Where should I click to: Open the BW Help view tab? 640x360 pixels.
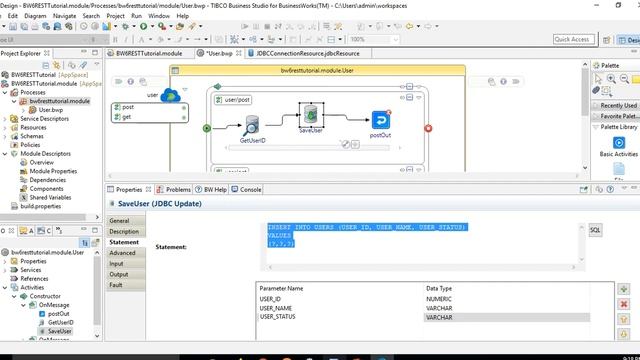[x=211, y=189]
